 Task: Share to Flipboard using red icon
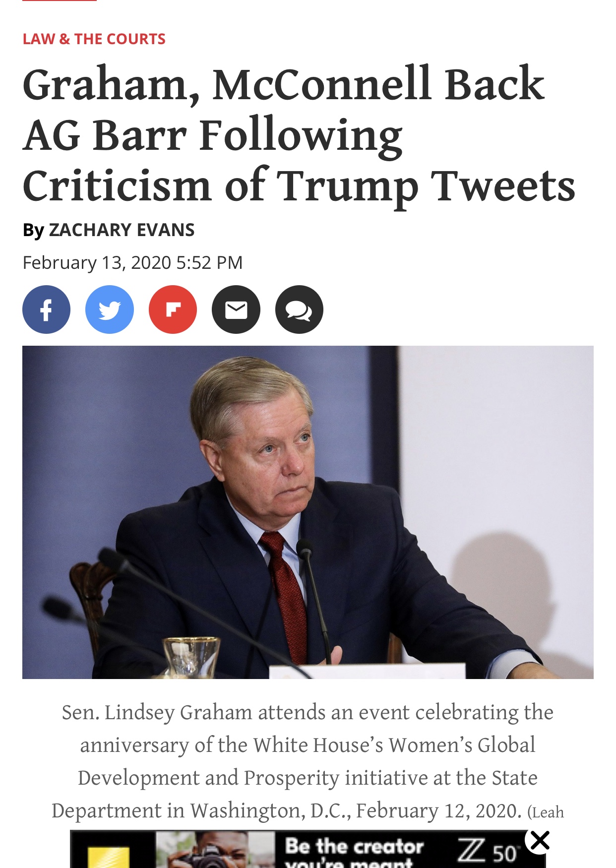click(x=173, y=310)
